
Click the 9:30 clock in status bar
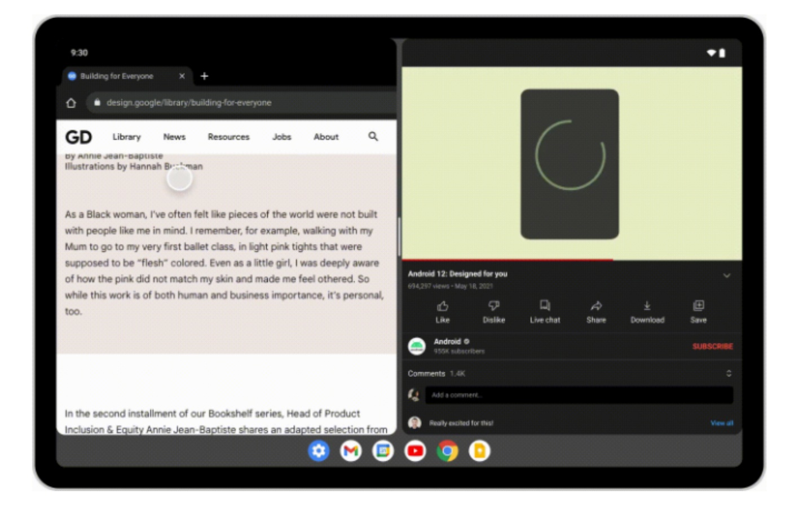tap(79, 52)
